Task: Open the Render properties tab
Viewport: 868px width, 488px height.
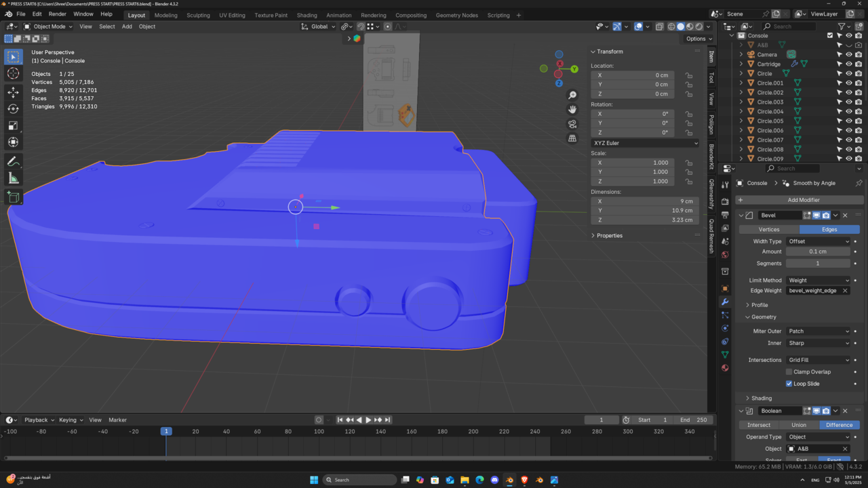Action: click(x=724, y=201)
